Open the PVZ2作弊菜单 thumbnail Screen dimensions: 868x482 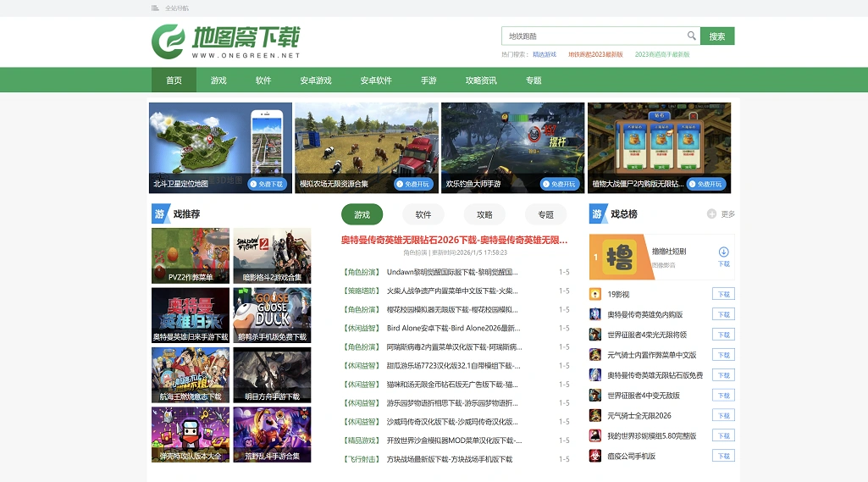[x=191, y=256]
